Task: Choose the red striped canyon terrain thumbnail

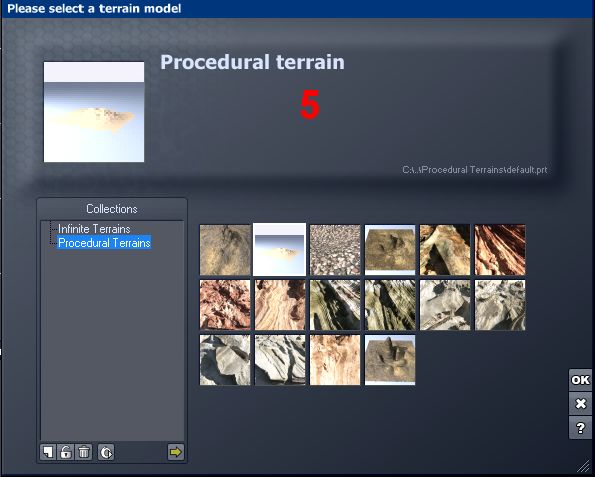Action: (x=500, y=250)
